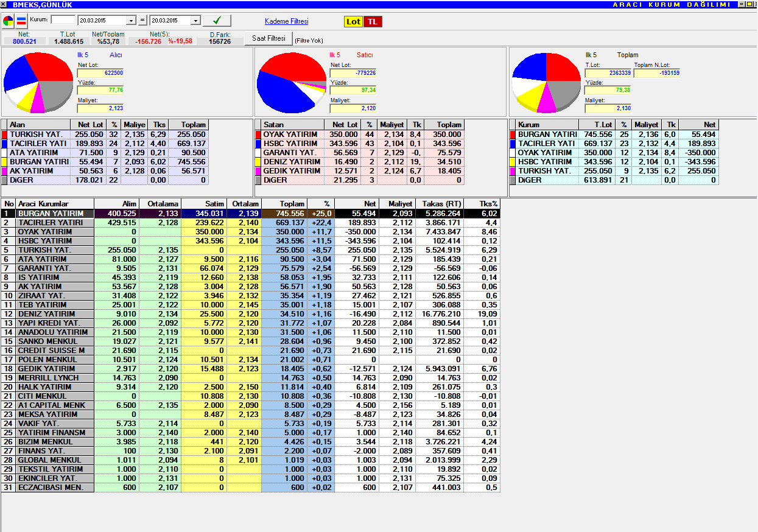Select TEB YATIRIM row
Screen dimensions: 758x532
click(x=251, y=305)
